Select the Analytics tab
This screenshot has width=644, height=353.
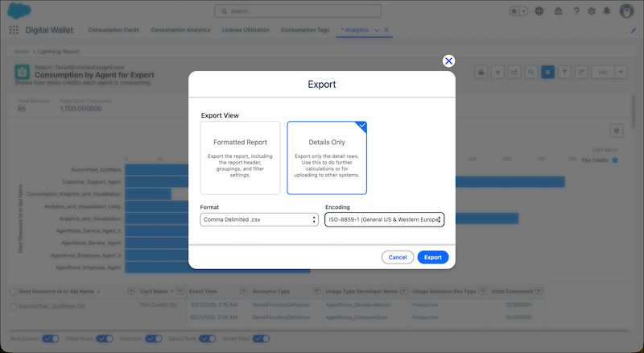click(355, 30)
